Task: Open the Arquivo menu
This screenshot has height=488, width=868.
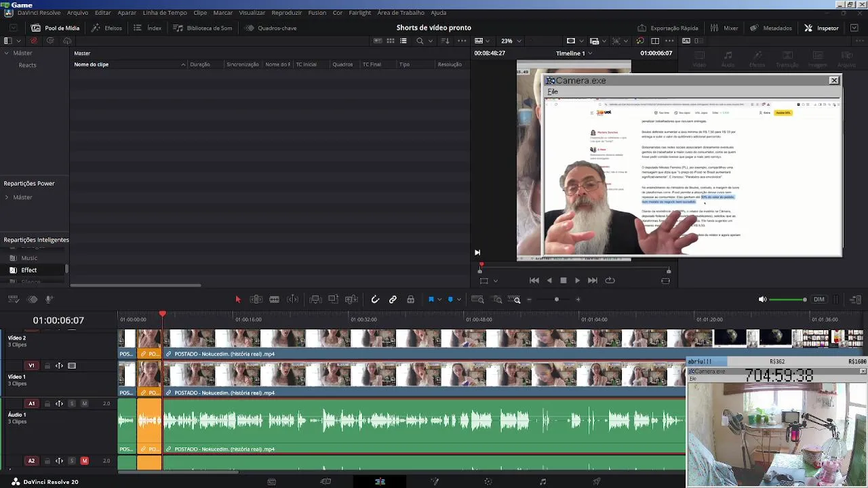Action: pyautogui.click(x=77, y=13)
